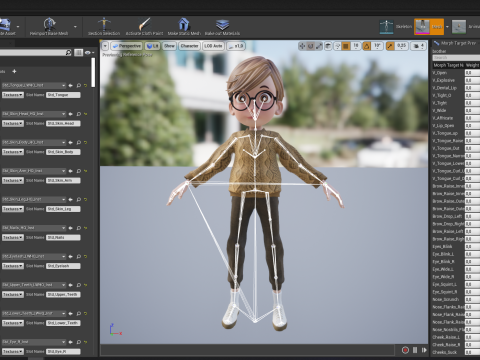Open the Textures dropdown for Std_Skin_Arm

[x=13, y=180]
